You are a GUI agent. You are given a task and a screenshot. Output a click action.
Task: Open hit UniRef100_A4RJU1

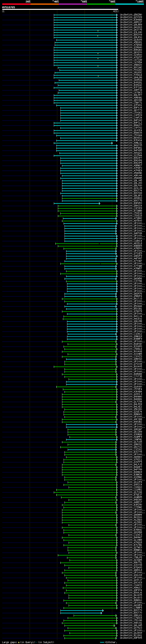click(x=131, y=623)
